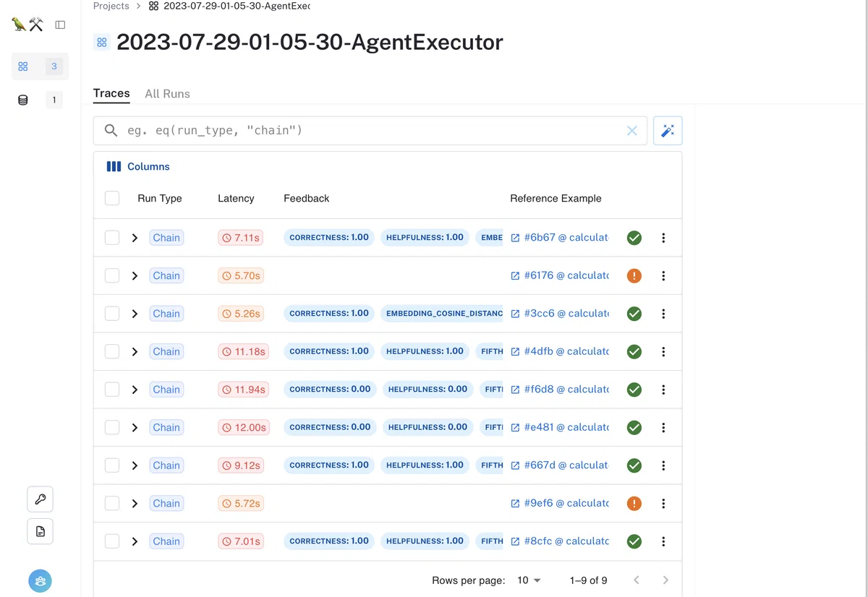The width and height of the screenshot is (868, 597).
Task: Click the Projects breadcrumb
Action: click(111, 6)
